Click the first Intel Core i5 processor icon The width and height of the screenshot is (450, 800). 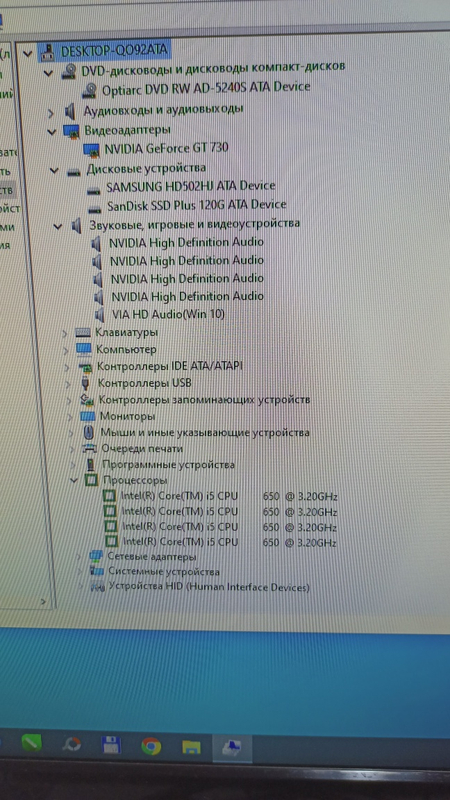[x=110, y=496]
